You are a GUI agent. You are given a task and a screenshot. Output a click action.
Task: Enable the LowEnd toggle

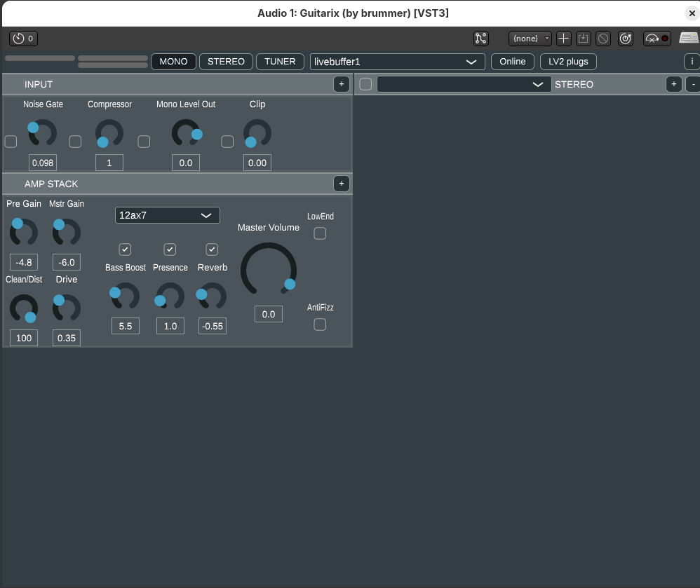[x=320, y=233]
